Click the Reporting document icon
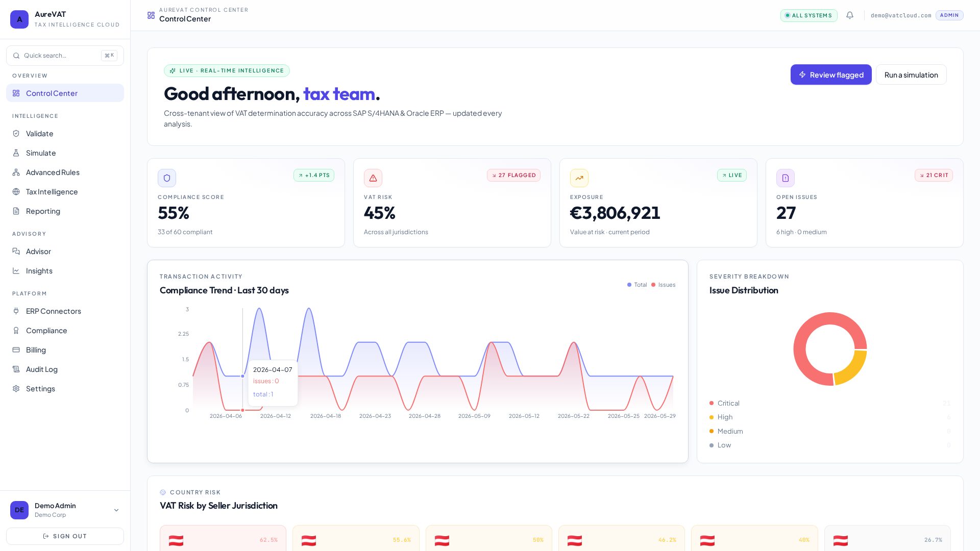 pyautogui.click(x=16, y=211)
